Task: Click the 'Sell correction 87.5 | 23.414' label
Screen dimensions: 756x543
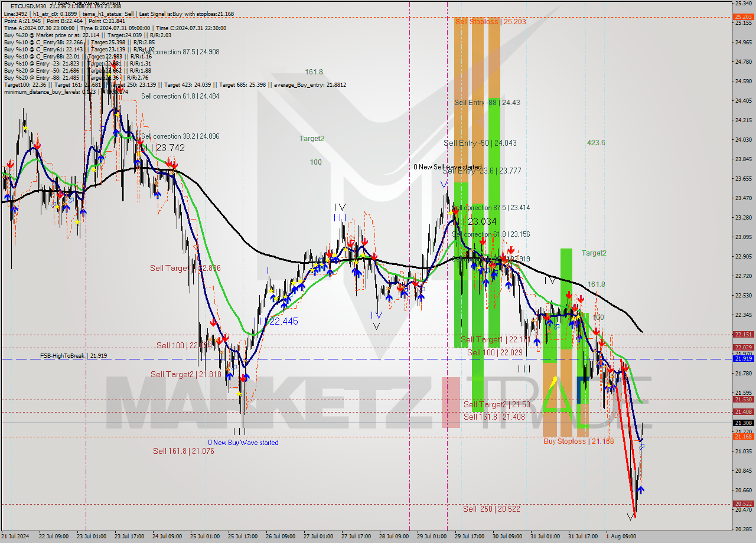Action: [491, 208]
